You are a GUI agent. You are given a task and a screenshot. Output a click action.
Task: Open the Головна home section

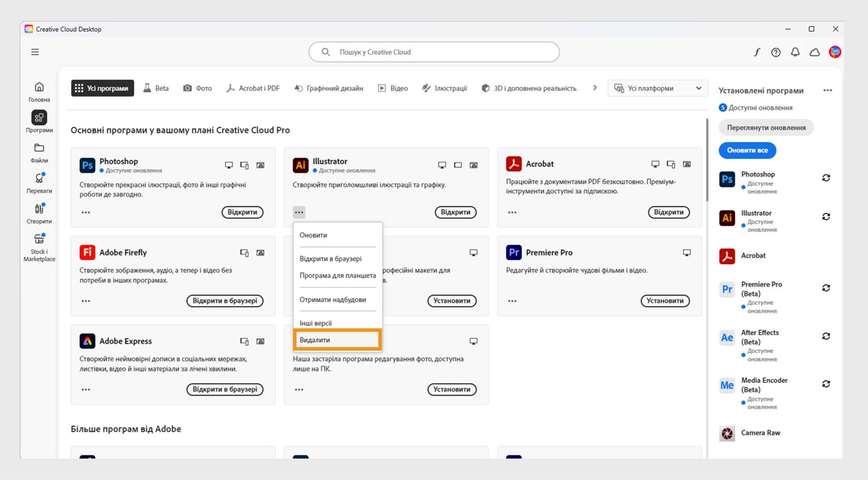(x=39, y=91)
